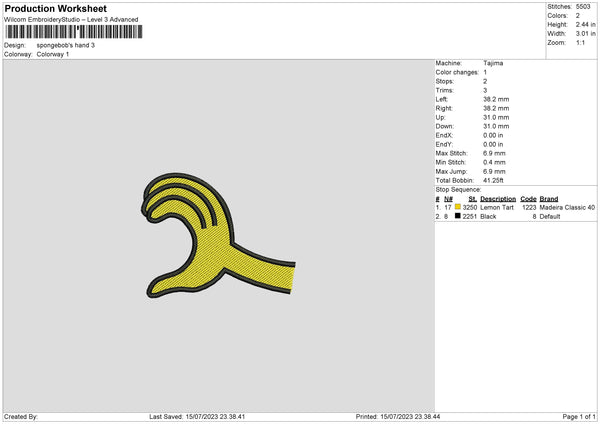Screen dimensions: 600x424
Task: Click the barcode below the studio name
Action: 74,31
